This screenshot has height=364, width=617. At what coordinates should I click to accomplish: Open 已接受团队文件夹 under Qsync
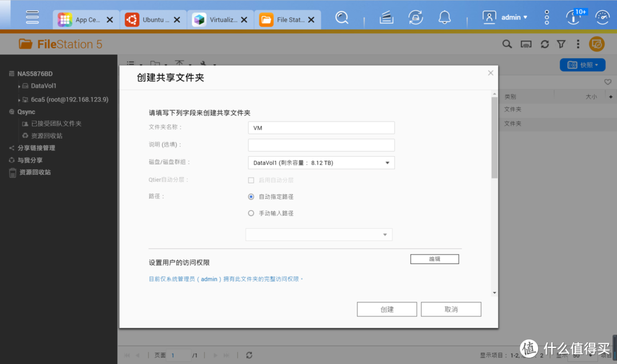(56, 123)
